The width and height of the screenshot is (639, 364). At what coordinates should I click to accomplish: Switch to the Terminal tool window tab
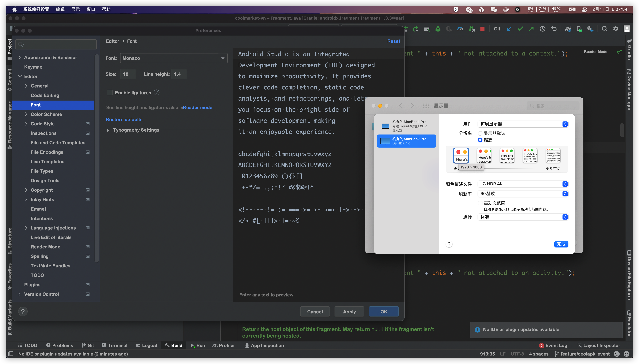[115, 345]
